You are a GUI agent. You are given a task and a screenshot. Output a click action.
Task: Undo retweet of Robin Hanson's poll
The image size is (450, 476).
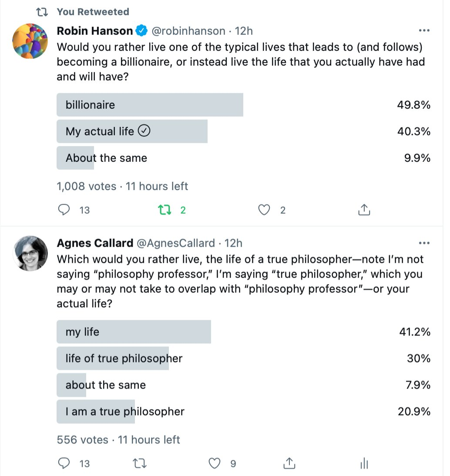pyautogui.click(x=164, y=210)
